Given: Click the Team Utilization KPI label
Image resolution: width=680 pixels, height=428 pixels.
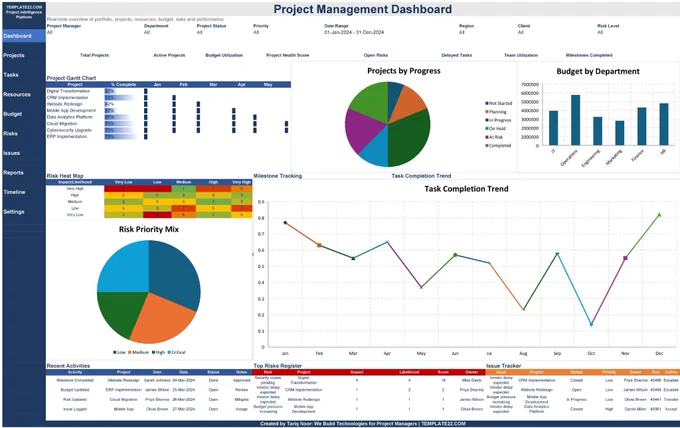Looking at the screenshot, I should point(521,55).
